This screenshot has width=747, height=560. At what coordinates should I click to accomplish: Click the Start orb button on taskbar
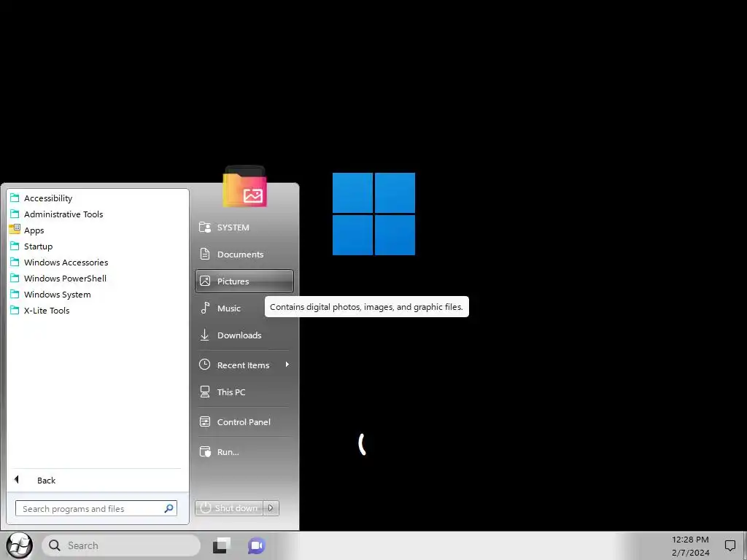tap(19, 545)
